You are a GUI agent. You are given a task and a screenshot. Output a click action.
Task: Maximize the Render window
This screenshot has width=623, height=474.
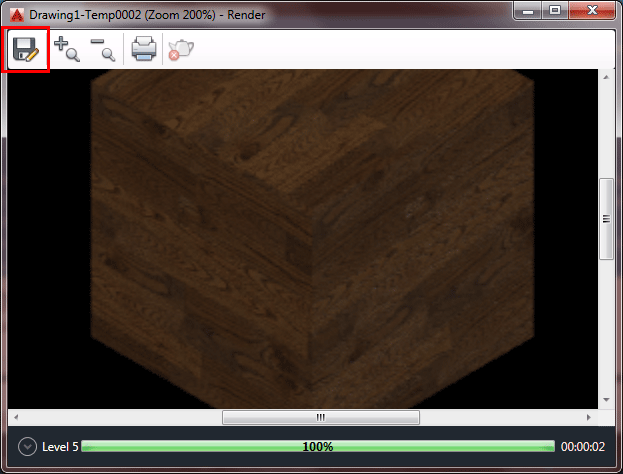tap(555, 10)
